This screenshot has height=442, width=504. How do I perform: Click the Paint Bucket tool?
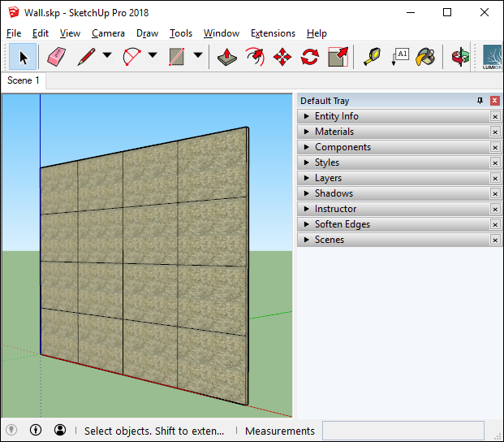[425, 56]
